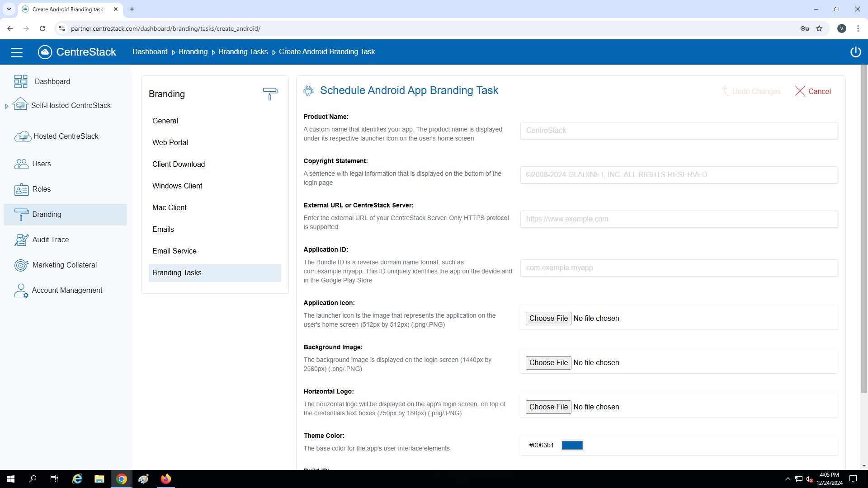The image size is (868, 488).
Task: Focus the External URL input field
Action: (x=679, y=219)
